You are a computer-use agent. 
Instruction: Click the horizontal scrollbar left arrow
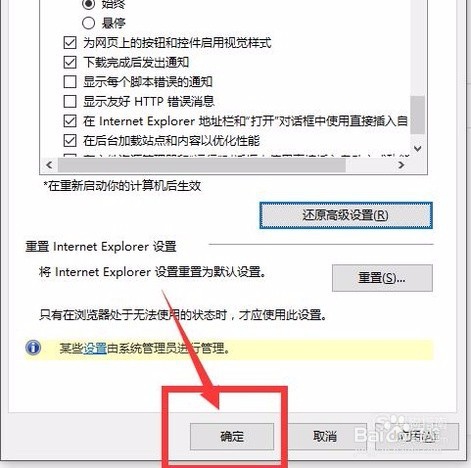point(49,165)
